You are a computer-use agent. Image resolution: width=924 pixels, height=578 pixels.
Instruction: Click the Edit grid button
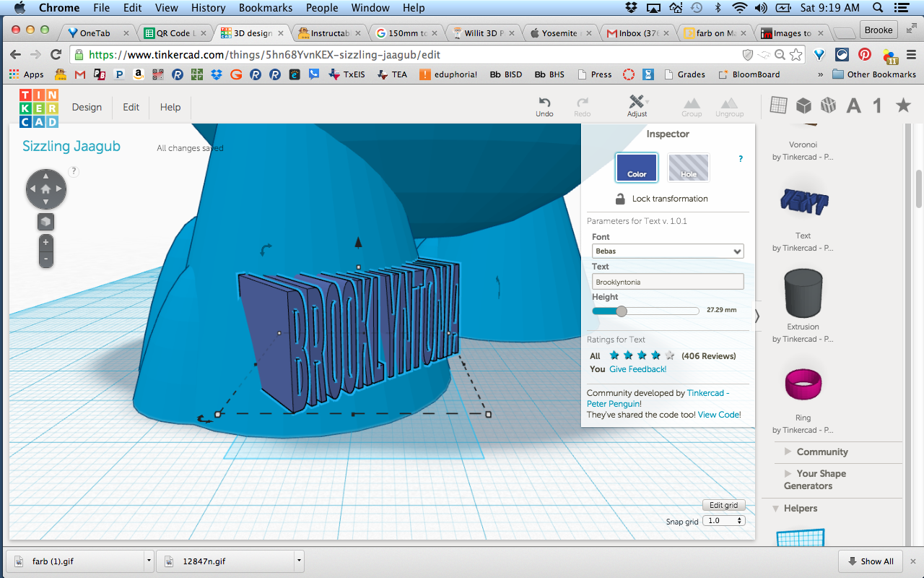click(723, 505)
